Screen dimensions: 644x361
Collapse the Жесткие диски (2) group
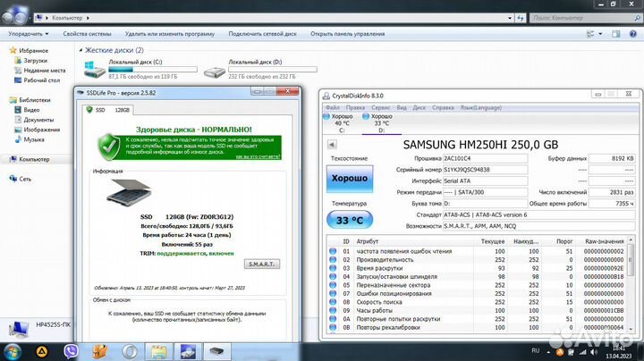point(80,50)
